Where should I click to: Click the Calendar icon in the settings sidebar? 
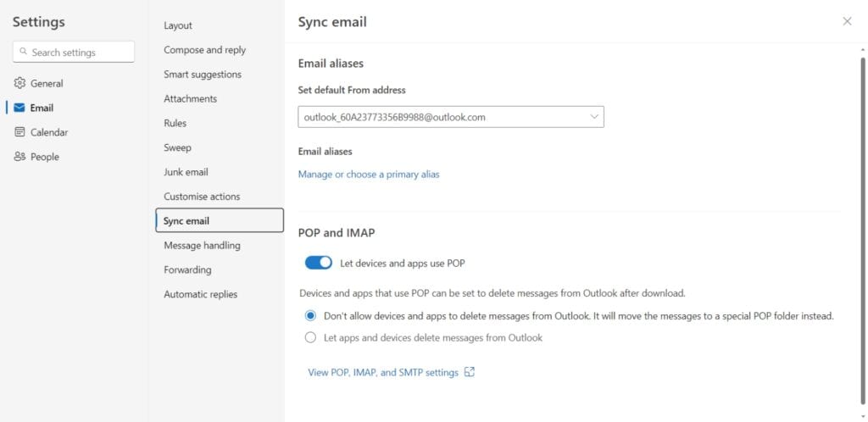click(20, 131)
